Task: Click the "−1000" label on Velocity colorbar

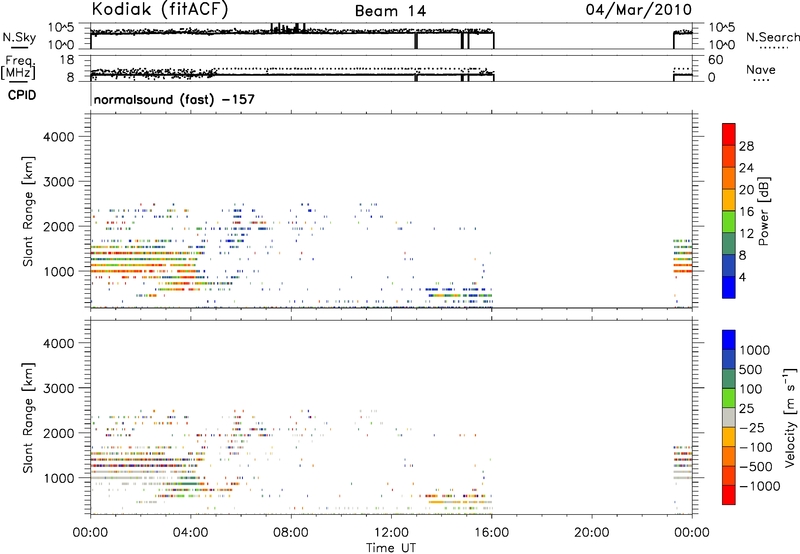Action: 759,486
